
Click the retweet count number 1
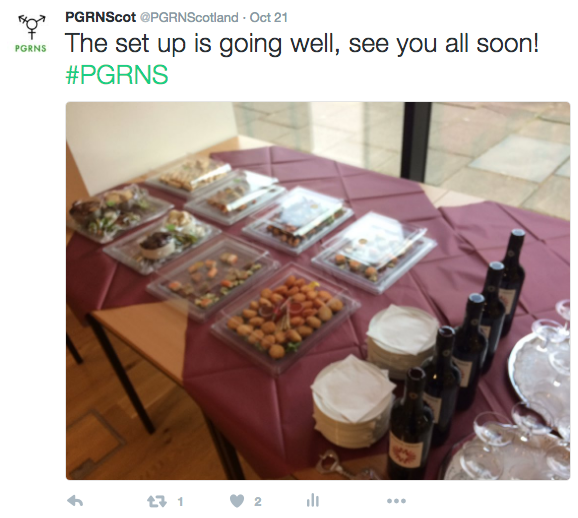pyautogui.click(x=180, y=501)
